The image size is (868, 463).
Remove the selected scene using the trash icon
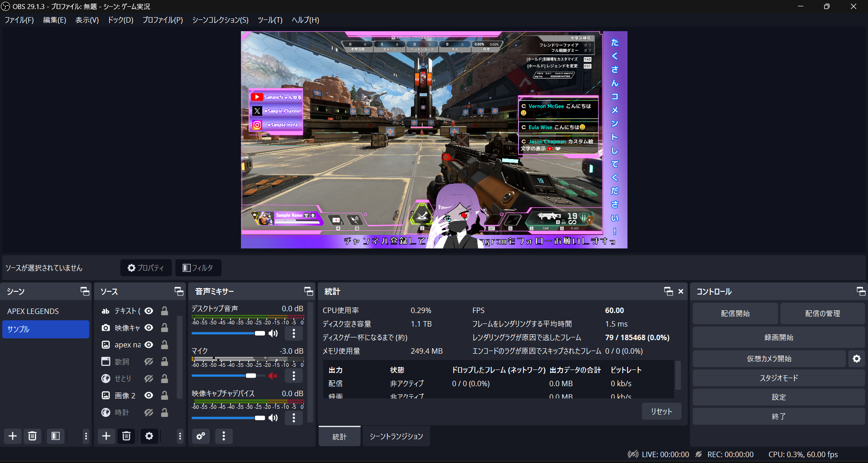33,436
